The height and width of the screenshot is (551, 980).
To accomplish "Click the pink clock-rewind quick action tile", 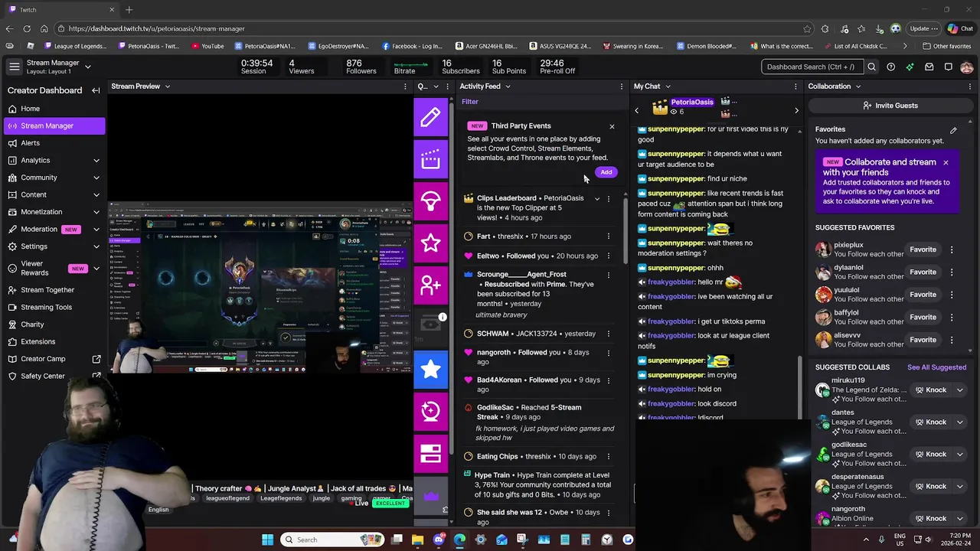I will (430, 412).
